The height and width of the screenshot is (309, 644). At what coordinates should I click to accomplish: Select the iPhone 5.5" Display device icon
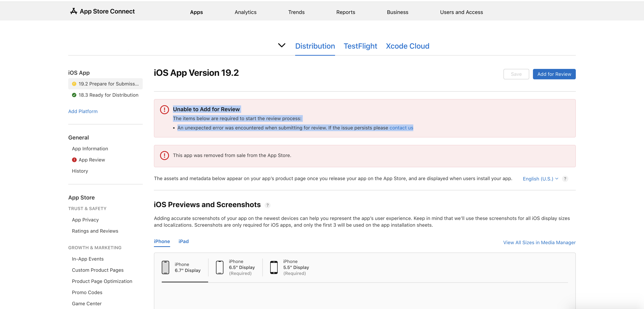pos(274,267)
